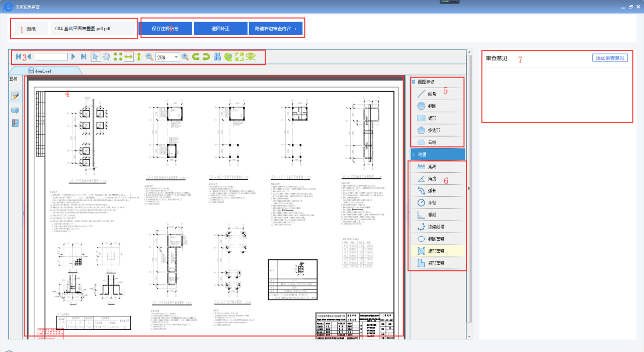Click the splitter handle right of the tools panel
Image resolution: width=644 pixels, height=352 pixels.
pos(469,189)
